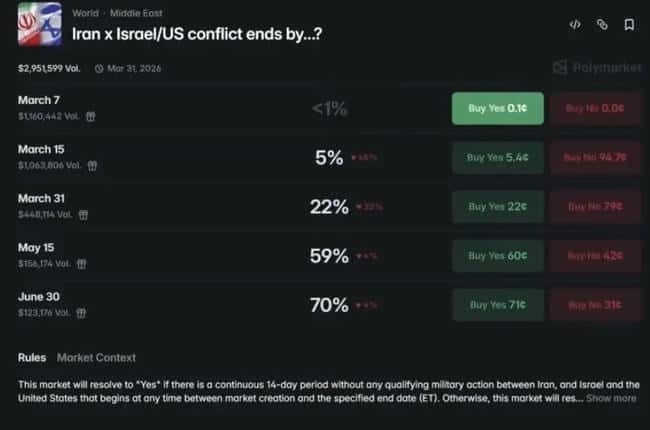Select the Rules tab

[32, 357]
